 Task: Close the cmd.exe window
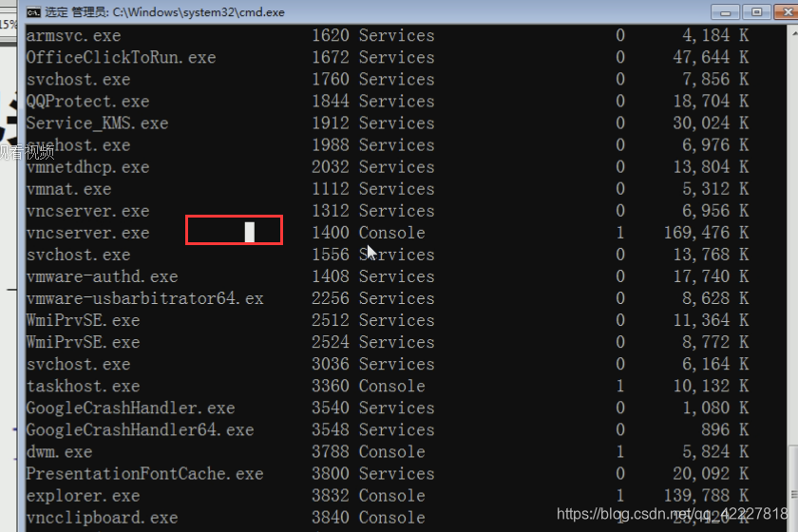tap(787, 12)
